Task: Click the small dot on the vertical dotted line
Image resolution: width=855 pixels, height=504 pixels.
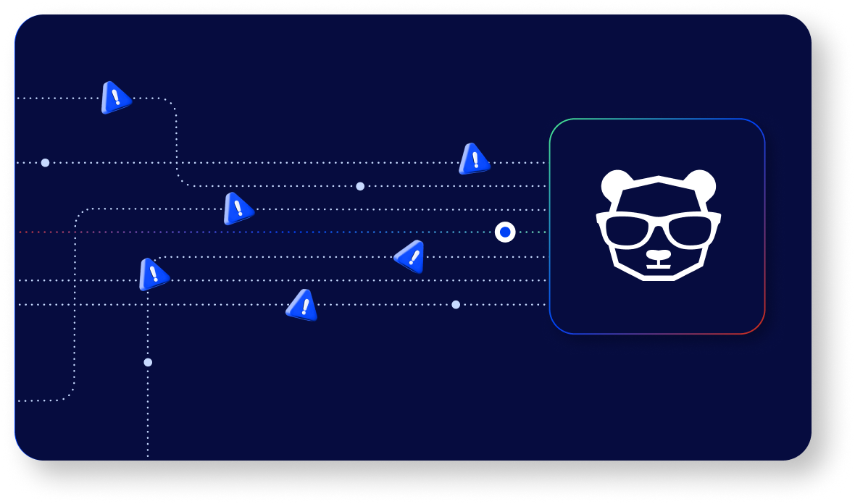Action: point(148,362)
